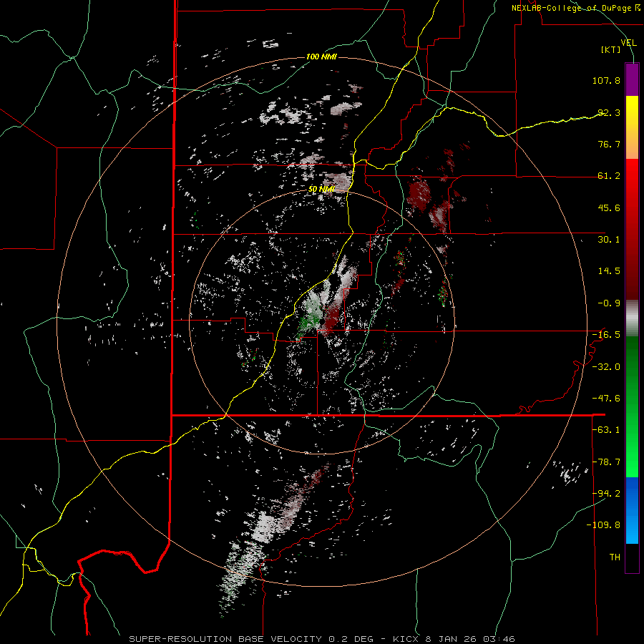
Task: Click the -0.9 velocity scale value
Action: pos(609,303)
